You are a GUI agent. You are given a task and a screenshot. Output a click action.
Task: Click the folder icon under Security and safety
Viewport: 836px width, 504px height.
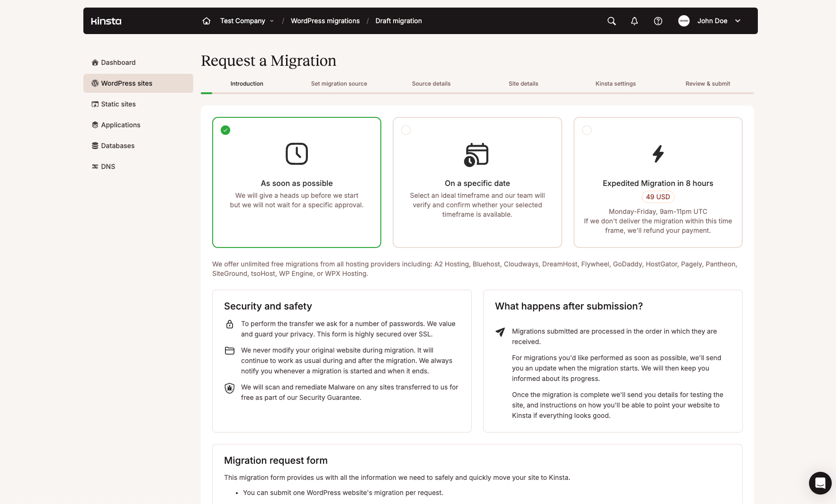pos(230,351)
